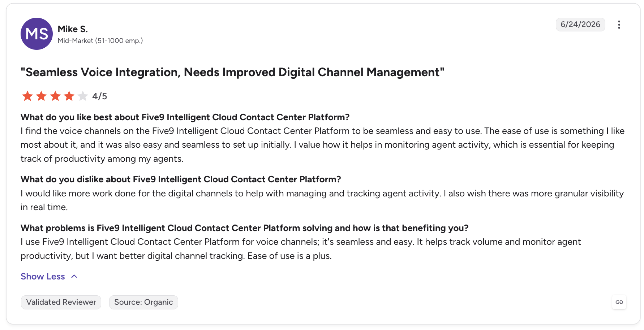Click the first orange rating star
Screen dimensions: 644x330
point(27,96)
